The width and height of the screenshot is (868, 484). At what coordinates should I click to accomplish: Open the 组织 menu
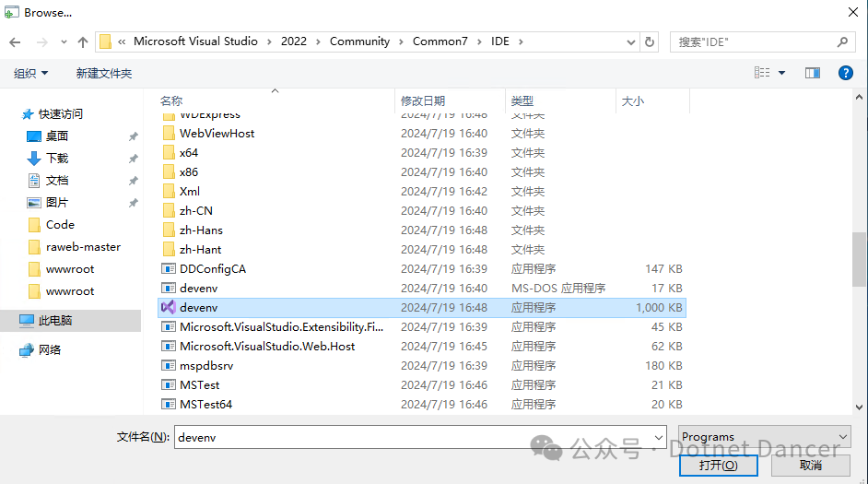tap(30, 73)
